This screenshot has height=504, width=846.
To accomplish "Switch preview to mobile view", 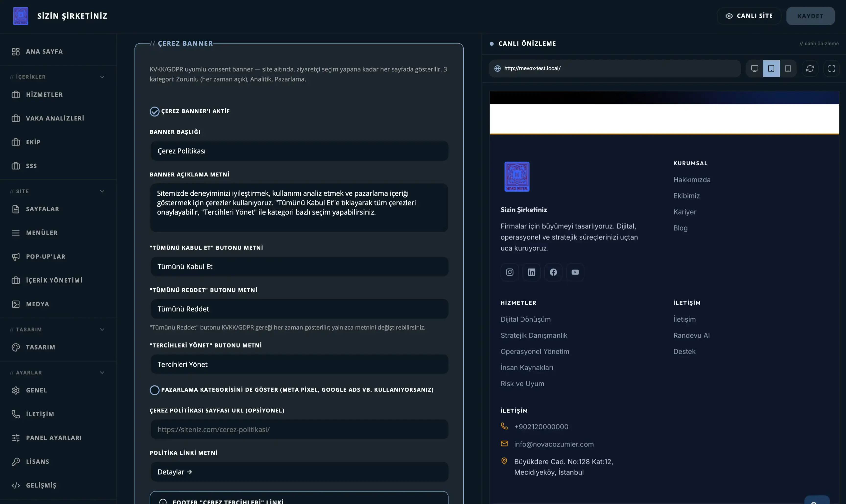I will (788, 69).
